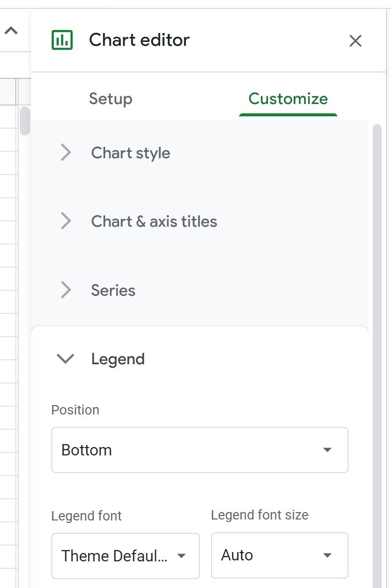The image size is (391, 588).
Task: Open the Legend font size Auto dropdown
Action: point(280,555)
